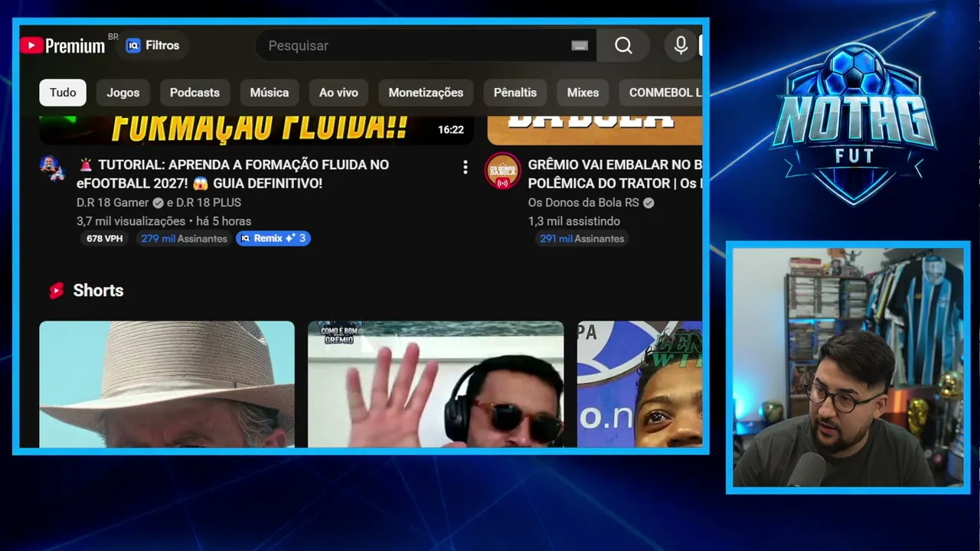Select the Mixes filter chip
Image resolution: width=980 pixels, height=551 pixels.
pyautogui.click(x=583, y=93)
